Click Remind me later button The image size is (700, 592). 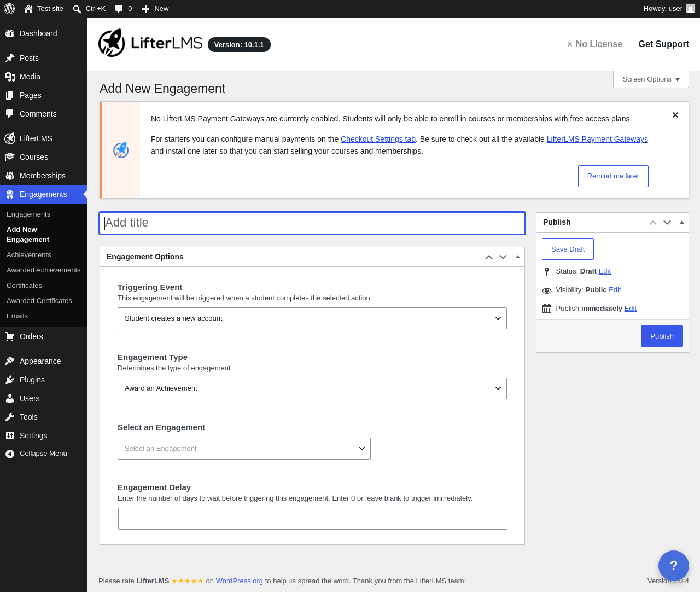pyautogui.click(x=613, y=176)
